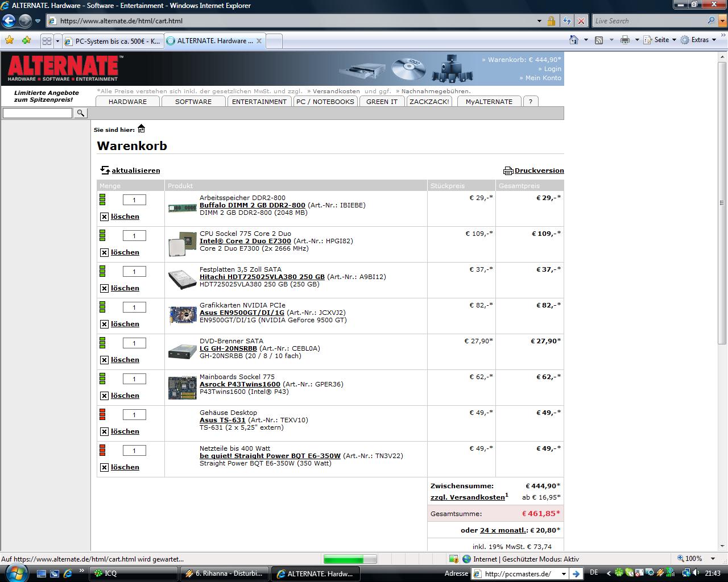The image size is (728, 582).
Task: Delete the be quiet! Straight Power item
Action: tap(120, 467)
